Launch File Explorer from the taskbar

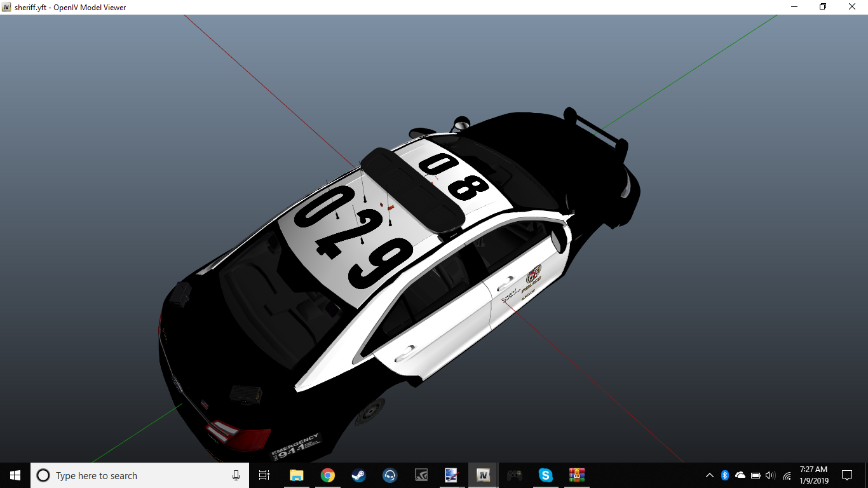(x=296, y=475)
